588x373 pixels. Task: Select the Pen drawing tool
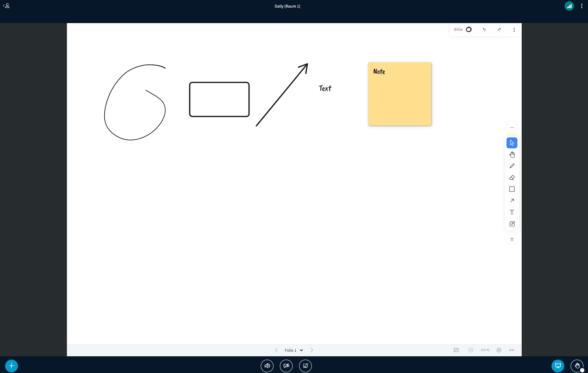point(512,166)
